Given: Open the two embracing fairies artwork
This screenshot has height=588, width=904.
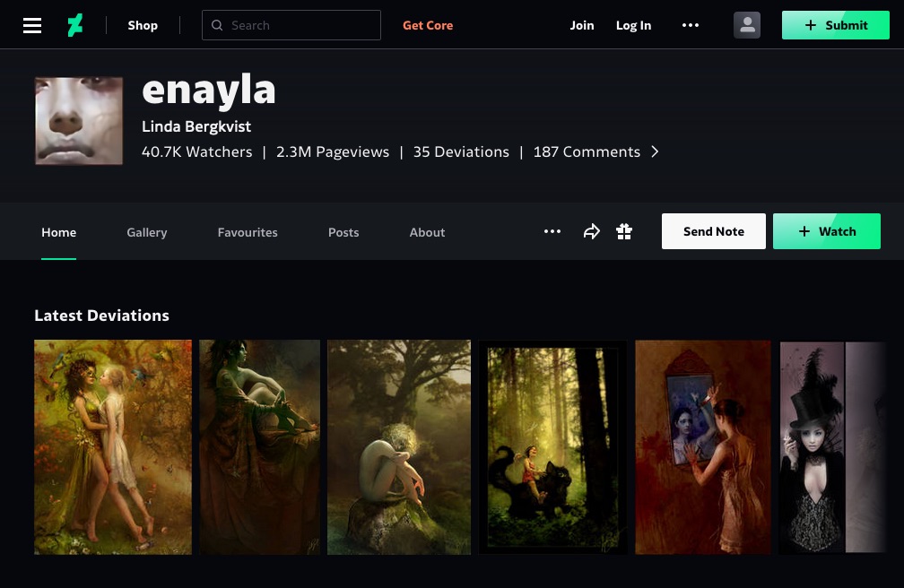Looking at the screenshot, I should click(x=113, y=447).
